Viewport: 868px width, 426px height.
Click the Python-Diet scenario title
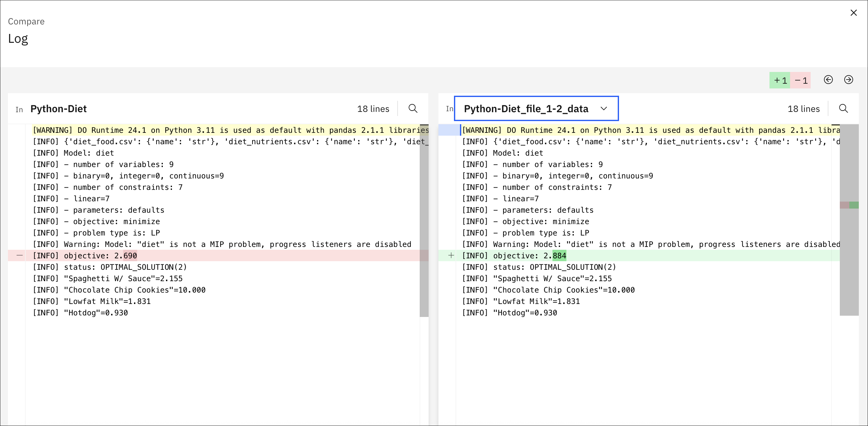pos(59,109)
